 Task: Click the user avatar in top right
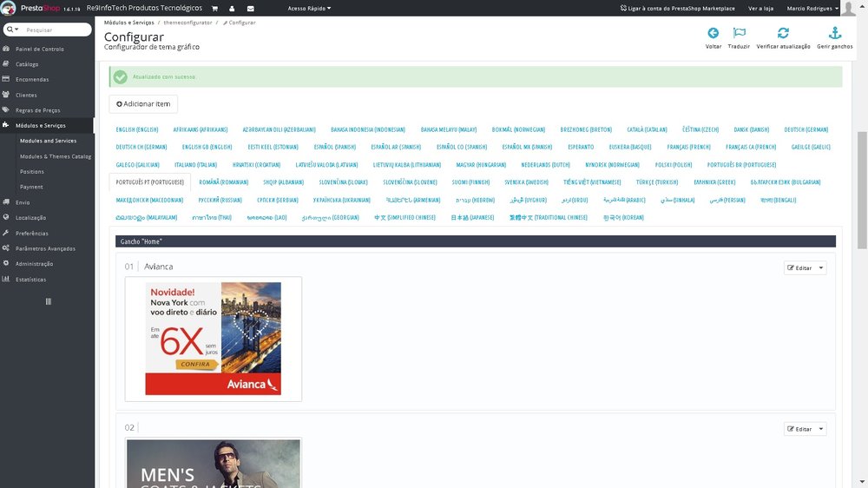click(849, 9)
